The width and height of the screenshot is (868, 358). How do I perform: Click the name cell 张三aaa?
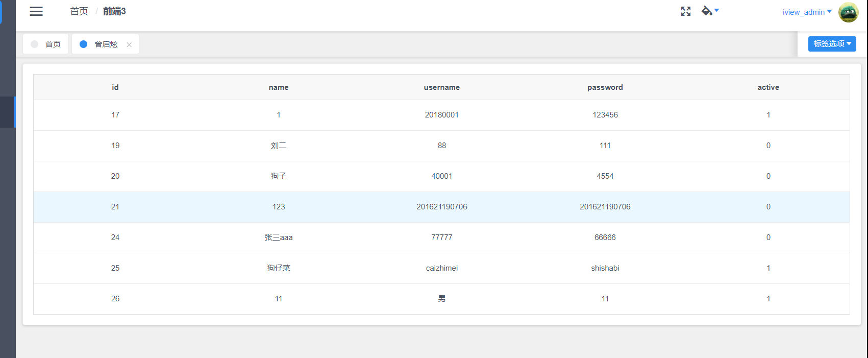click(x=279, y=237)
